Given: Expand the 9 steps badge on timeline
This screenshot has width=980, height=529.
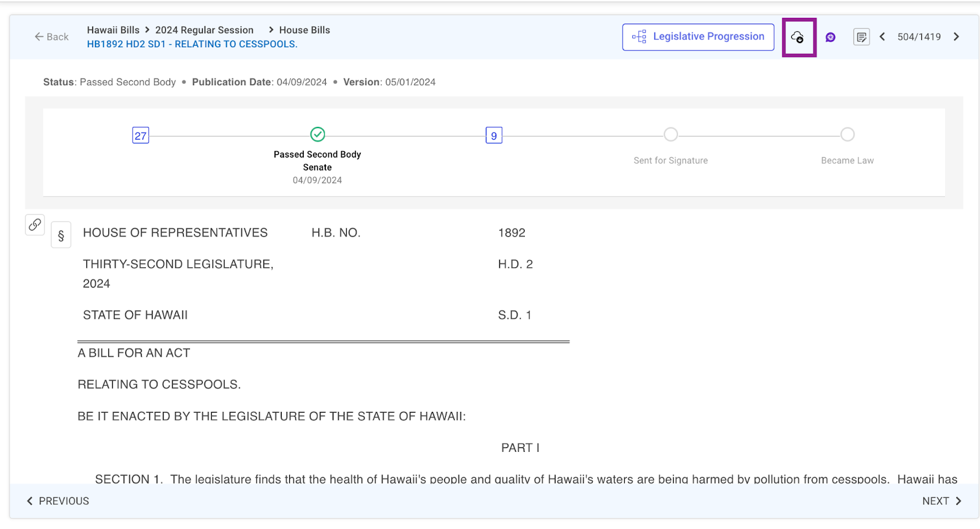Looking at the screenshot, I should click(494, 135).
